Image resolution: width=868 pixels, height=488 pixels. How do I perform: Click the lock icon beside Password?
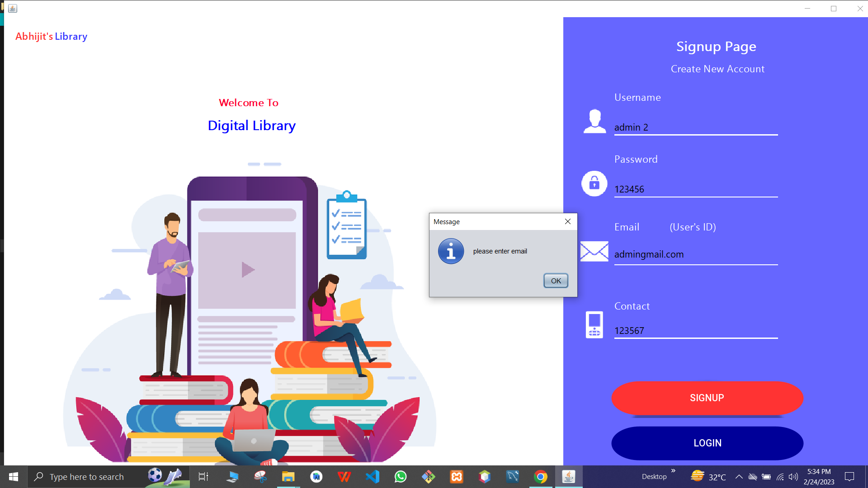[x=594, y=183]
